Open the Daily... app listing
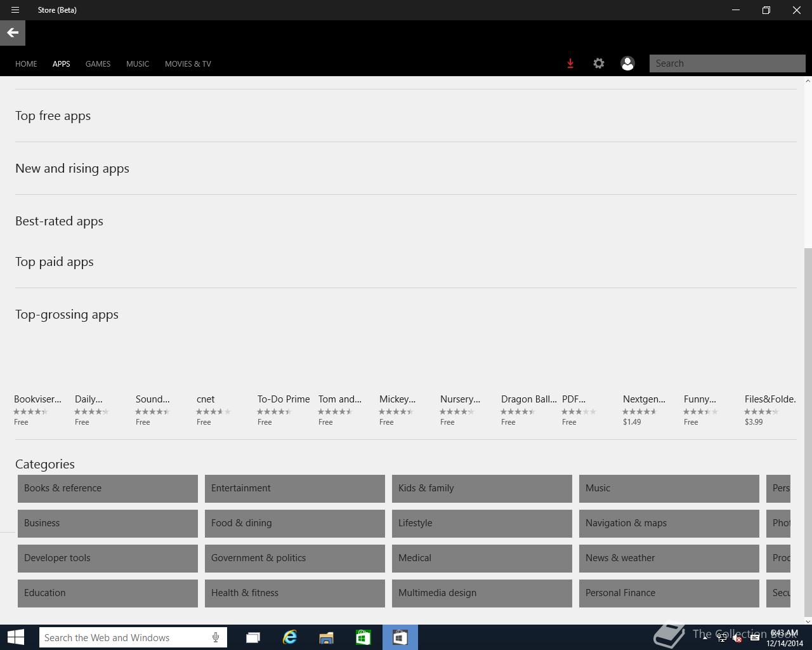 pos(92,409)
